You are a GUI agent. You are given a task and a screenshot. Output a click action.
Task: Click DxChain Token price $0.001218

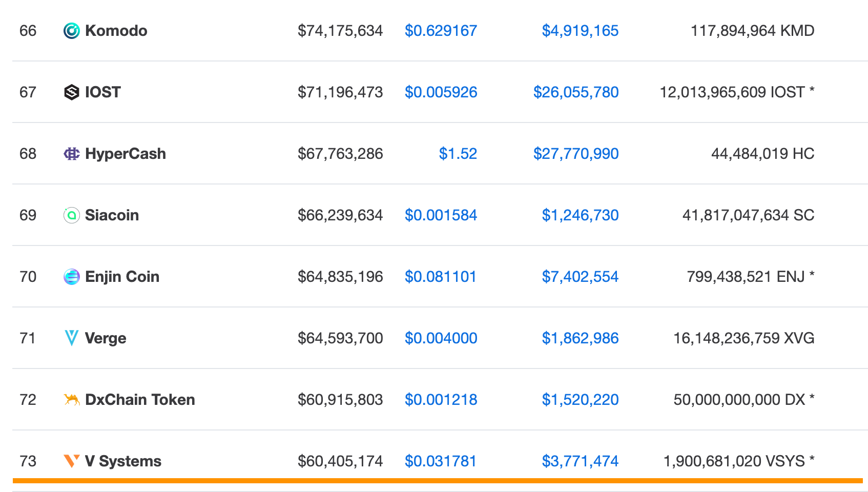[441, 400]
